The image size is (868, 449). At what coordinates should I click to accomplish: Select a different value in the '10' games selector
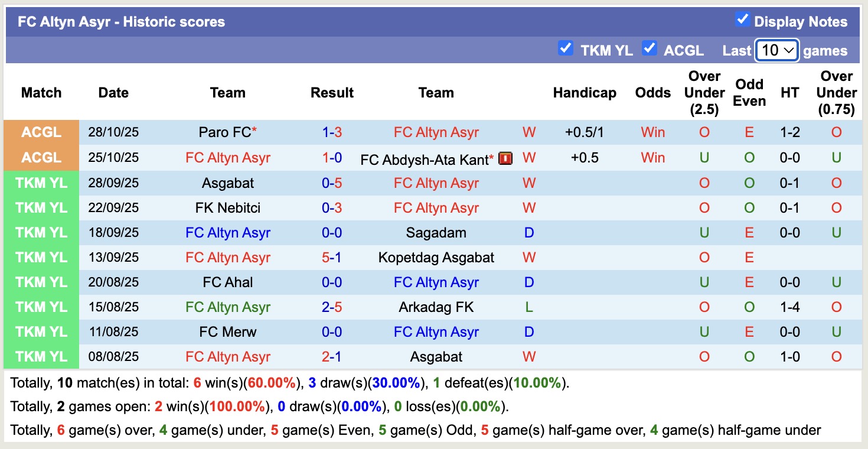coord(776,50)
